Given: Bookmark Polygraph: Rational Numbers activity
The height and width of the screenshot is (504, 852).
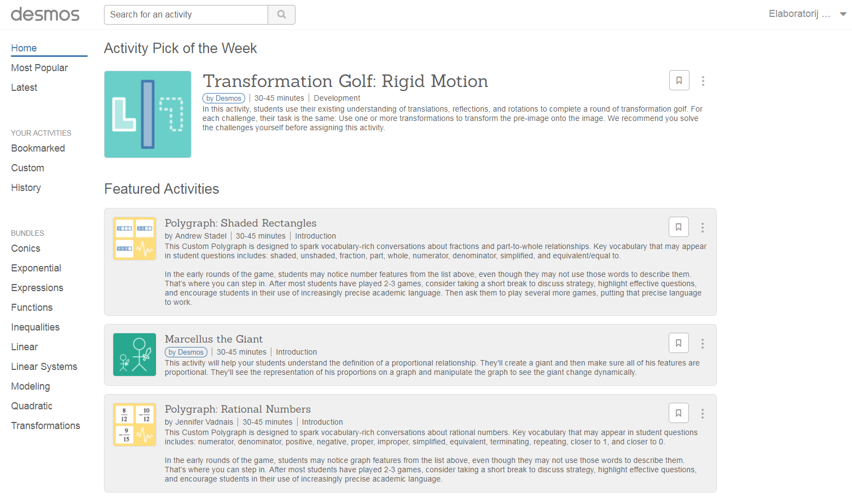Looking at the screenshot, I should point(678,413).
